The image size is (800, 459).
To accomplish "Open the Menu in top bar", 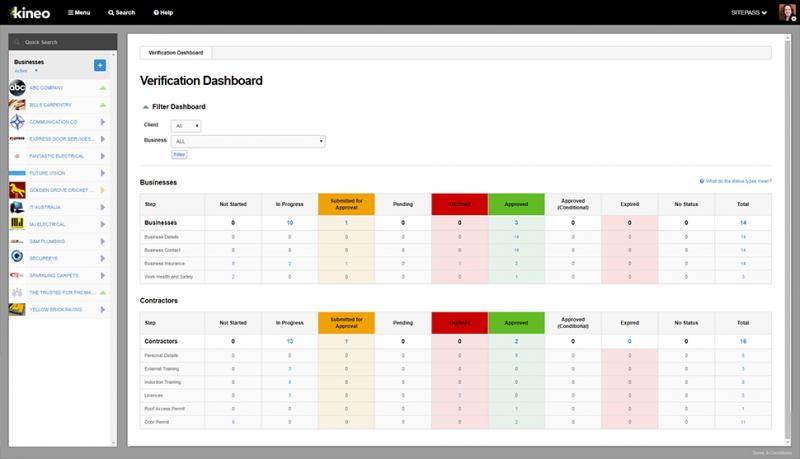I will 79,13.
